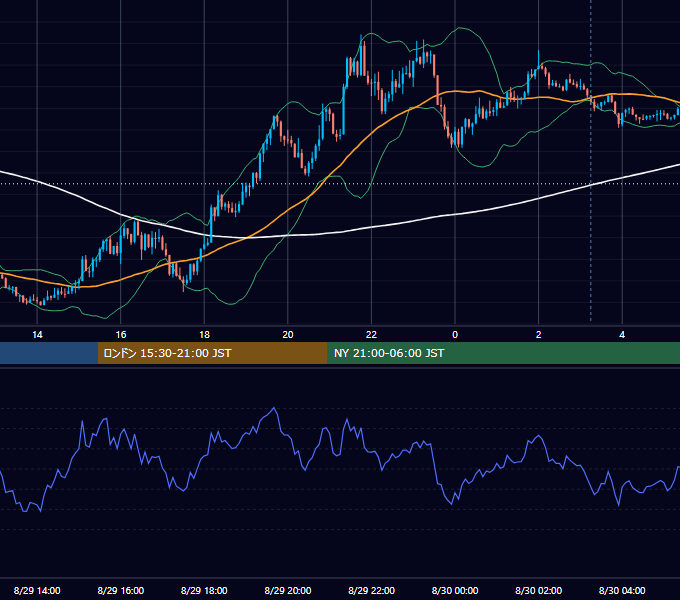Image resolution: width=680 pixels, height=600 pixels.
Task: Click the 8/29 22:00 label on the lower axis
Action: 372,590
